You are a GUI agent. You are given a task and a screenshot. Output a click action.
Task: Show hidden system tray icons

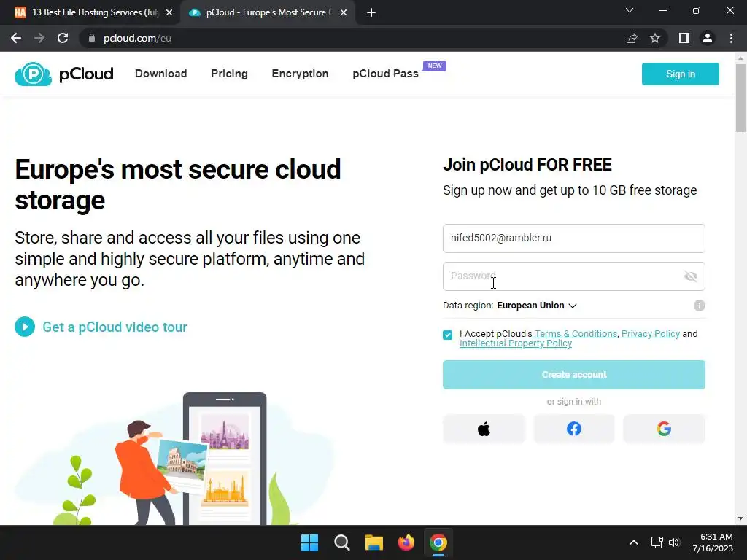pos(634,542)
